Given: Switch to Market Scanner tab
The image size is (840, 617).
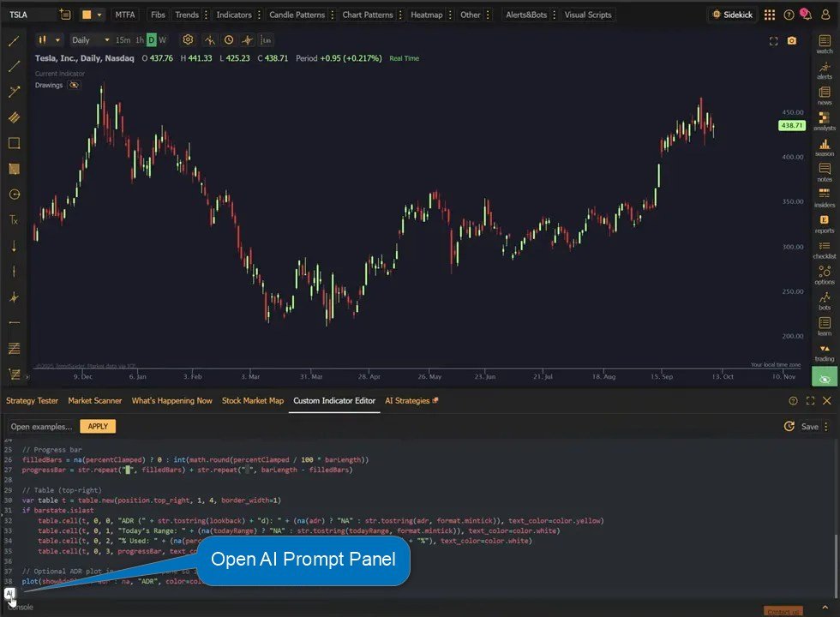Looking at the screenshot, I should click(95, 401).
